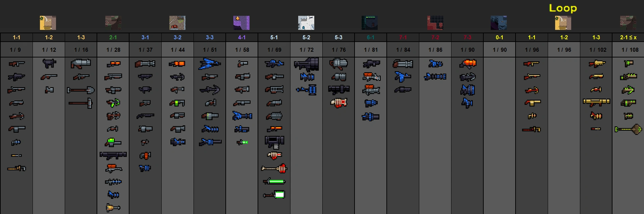The height and width of the screenshot is (214, 644).
Task: Select the red 7-1 column header
Action: tap(403, 37)
